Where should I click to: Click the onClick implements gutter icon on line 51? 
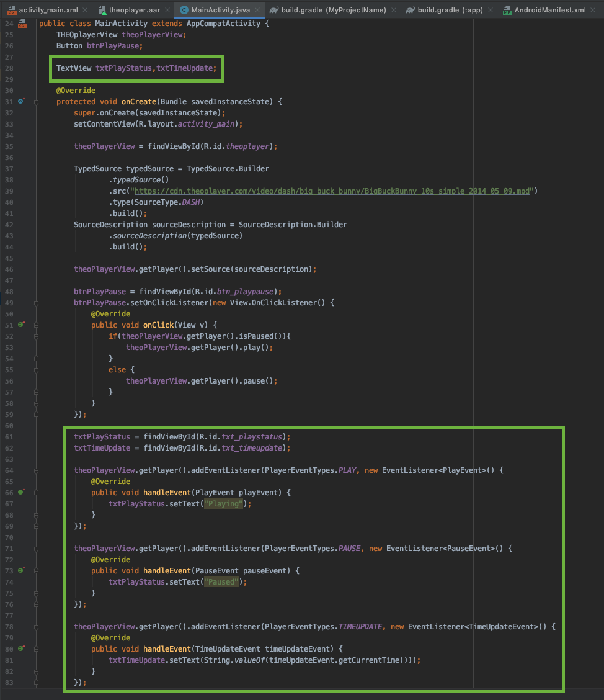pos(22,325)
